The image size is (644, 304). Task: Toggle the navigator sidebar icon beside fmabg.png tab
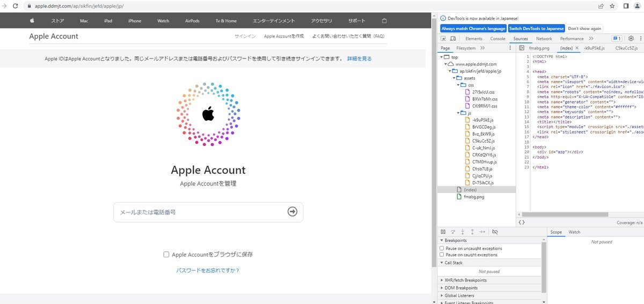[522, 48]
